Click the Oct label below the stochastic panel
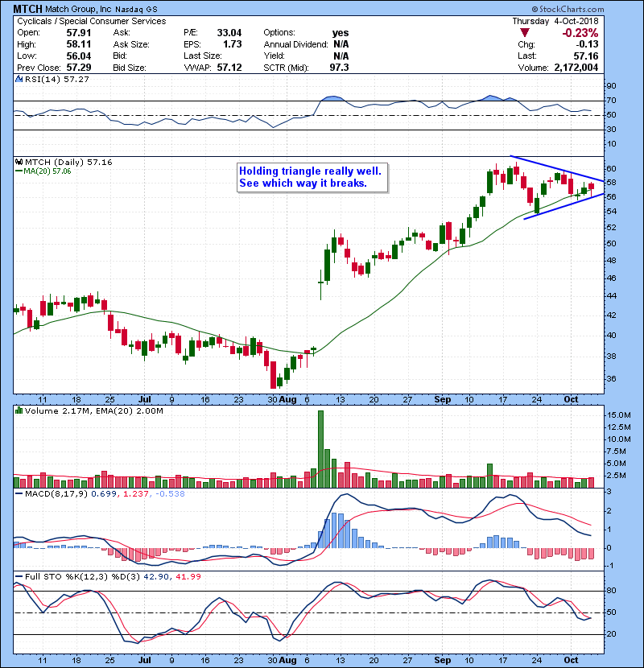Screen dimensions: 644x668 [x=571, y=660]
